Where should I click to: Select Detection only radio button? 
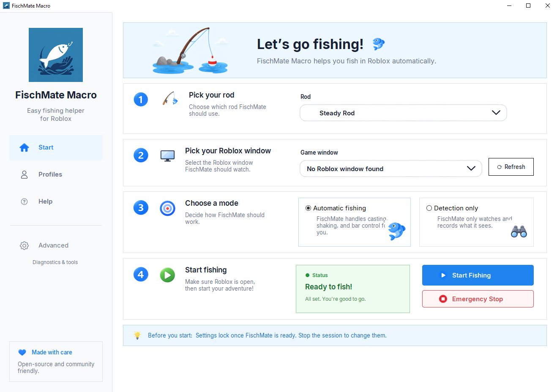click(x=429, y=208)
